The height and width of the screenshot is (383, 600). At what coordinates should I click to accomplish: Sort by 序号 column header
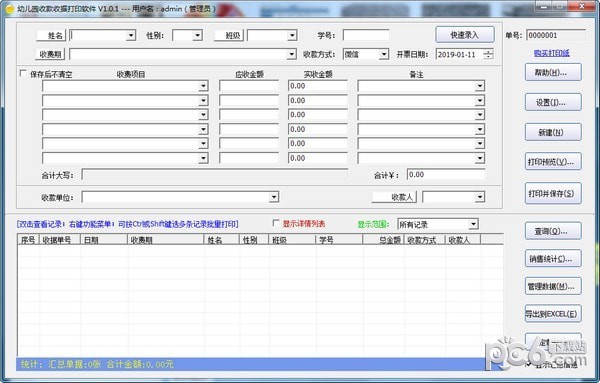28,240
